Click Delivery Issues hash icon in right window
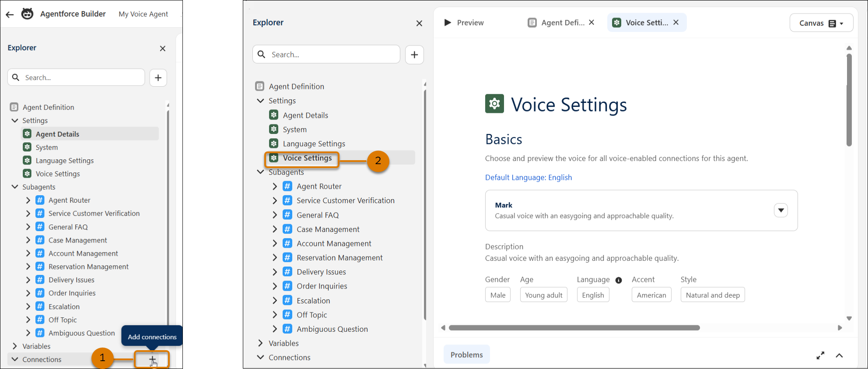This screenshot has height=369, width=868. click(x=287, y=271)
